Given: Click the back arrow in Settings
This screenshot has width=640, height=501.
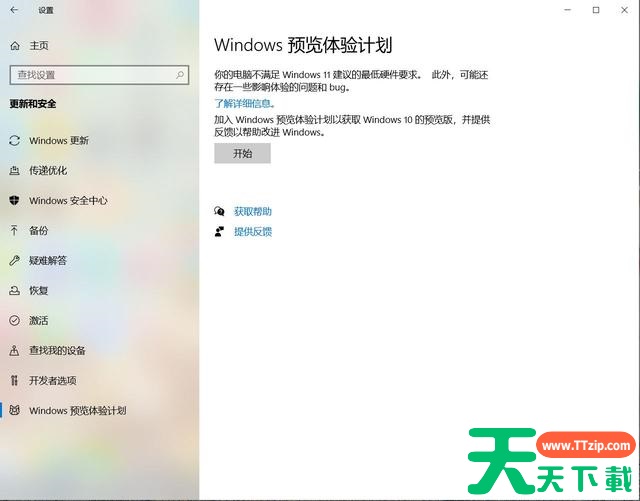Looking at the screenshot, I should [14, 10].
